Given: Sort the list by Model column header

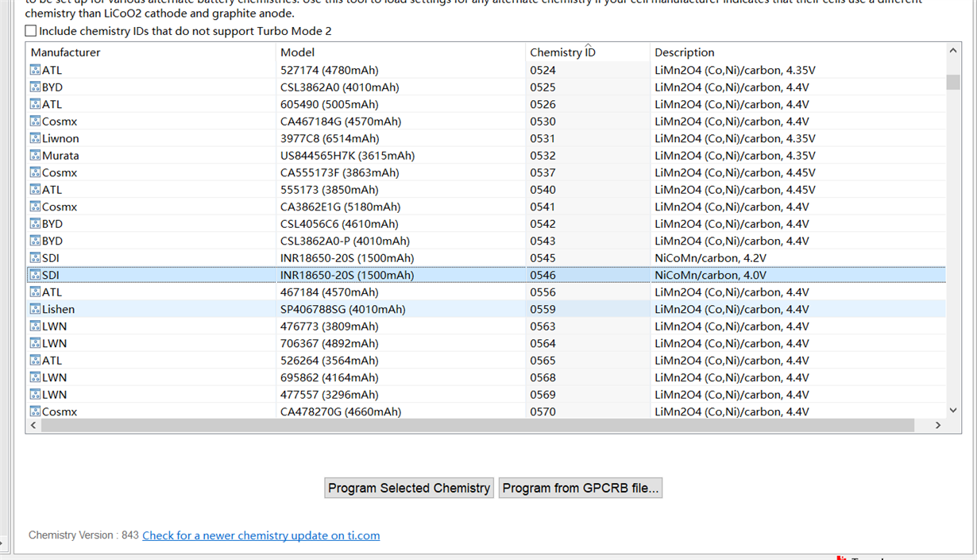Looking at the screenshot, I should click(400, 52).
